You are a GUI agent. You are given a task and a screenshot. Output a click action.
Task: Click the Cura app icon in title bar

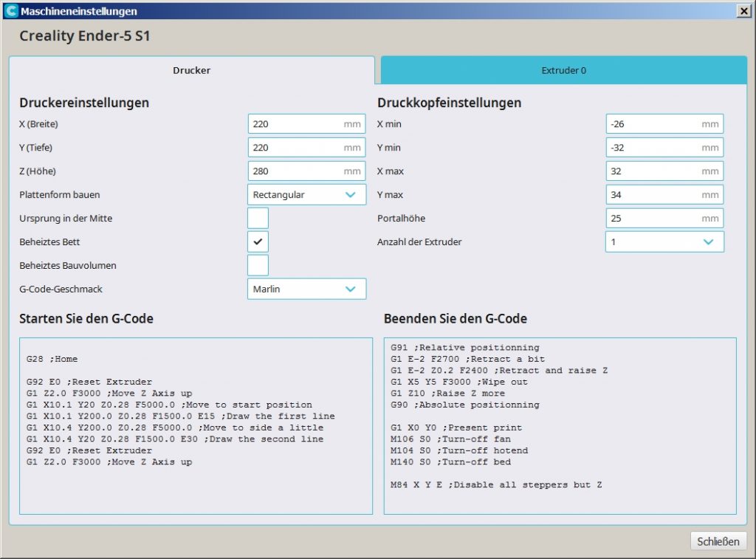[x=11, y=10]
